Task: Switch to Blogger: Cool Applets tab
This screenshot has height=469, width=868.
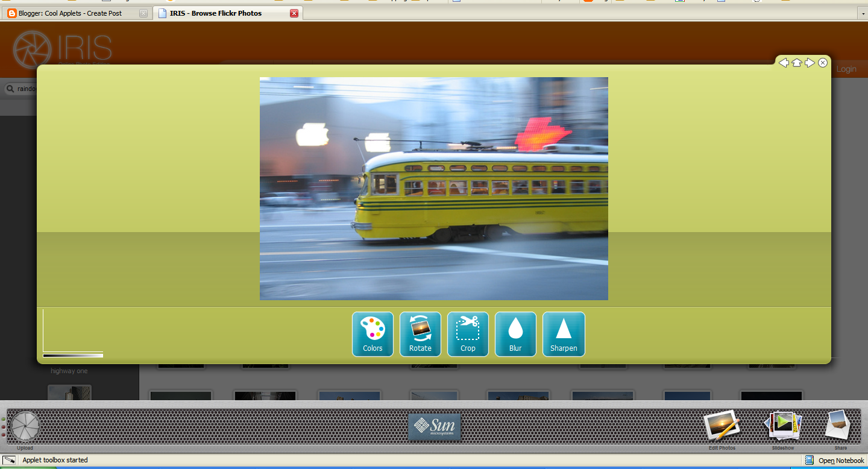Action: coord(76,13)
